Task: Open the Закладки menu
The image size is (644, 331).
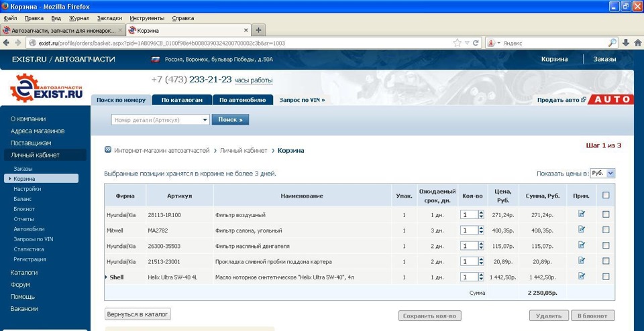Action: tap(109, 18)
